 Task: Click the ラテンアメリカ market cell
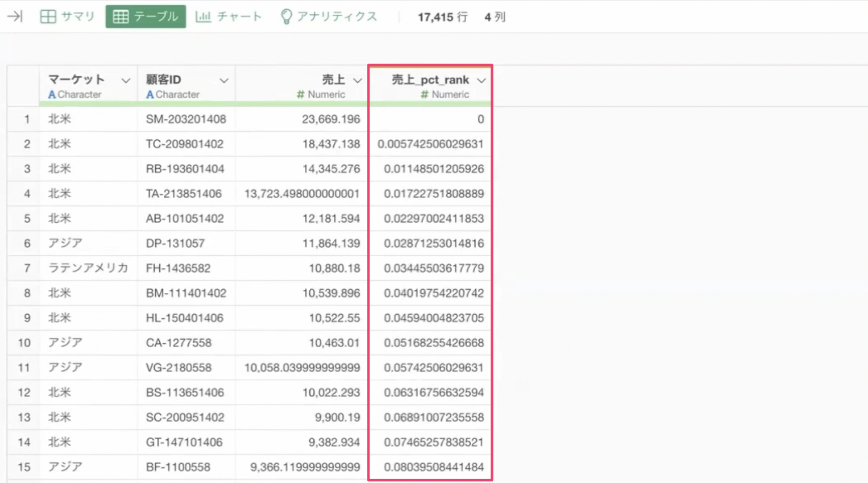[88, 268]
